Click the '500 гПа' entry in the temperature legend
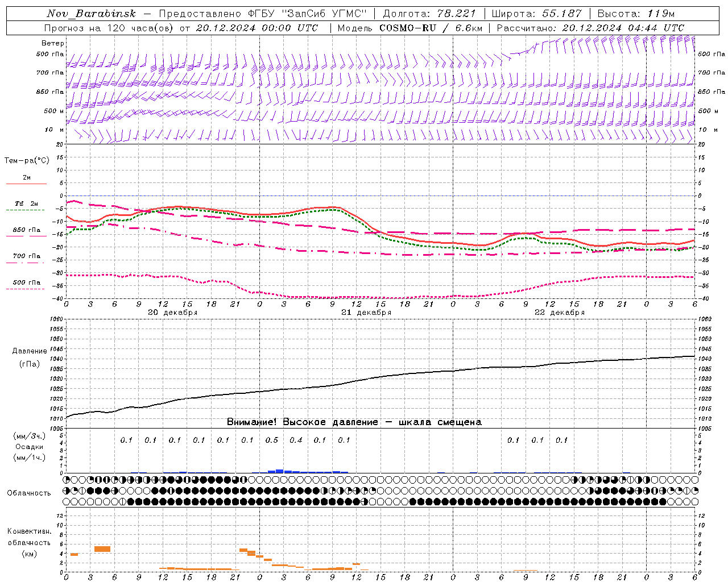The width and height of the screenshot is (728, 582). point(26,282)
